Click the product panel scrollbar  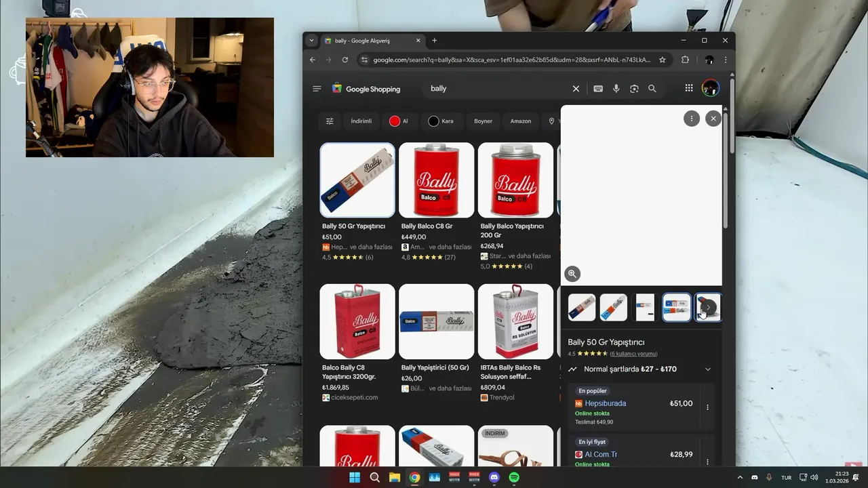pos(725,169)
